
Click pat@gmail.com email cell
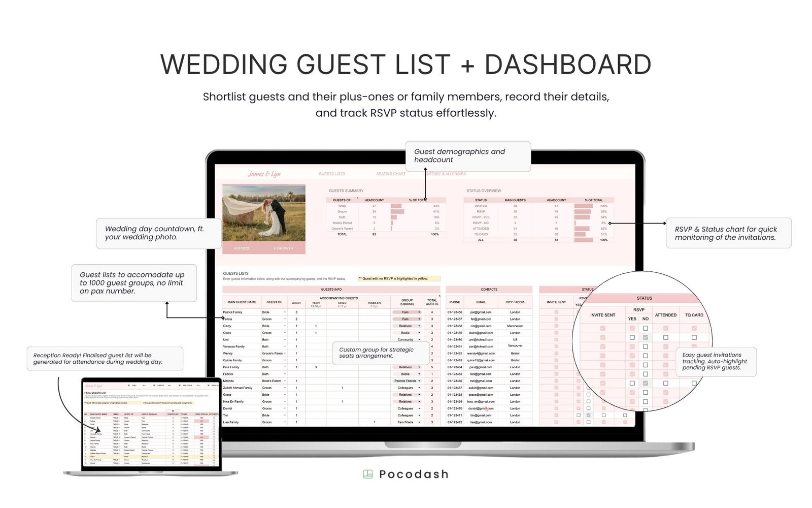point(481,312)
